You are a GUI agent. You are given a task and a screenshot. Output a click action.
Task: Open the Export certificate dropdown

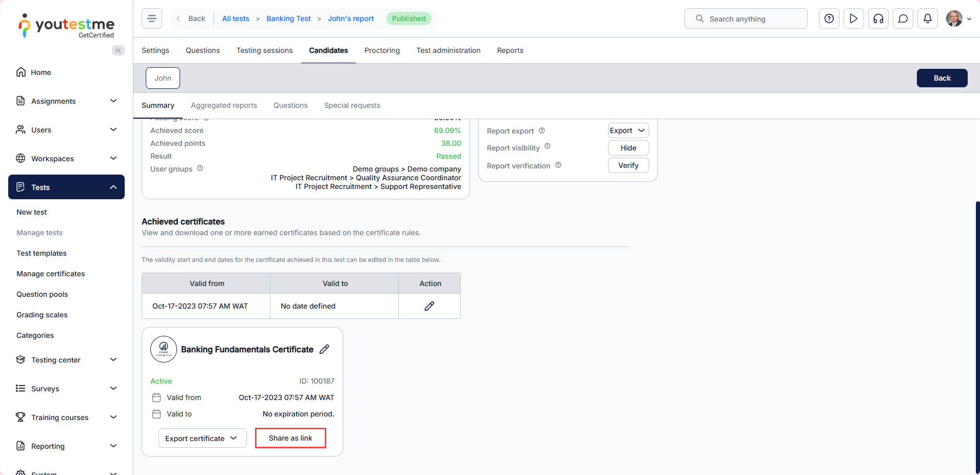202,438
